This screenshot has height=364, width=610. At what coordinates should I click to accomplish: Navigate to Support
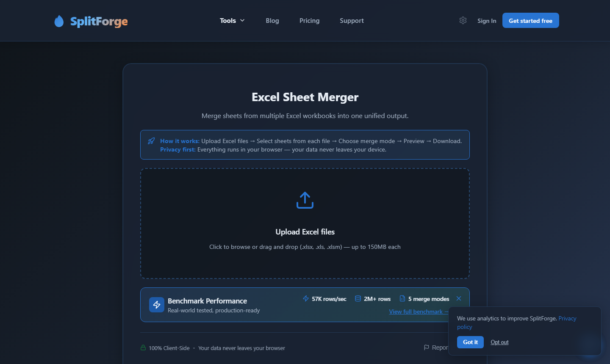click(x=352, y=20)
